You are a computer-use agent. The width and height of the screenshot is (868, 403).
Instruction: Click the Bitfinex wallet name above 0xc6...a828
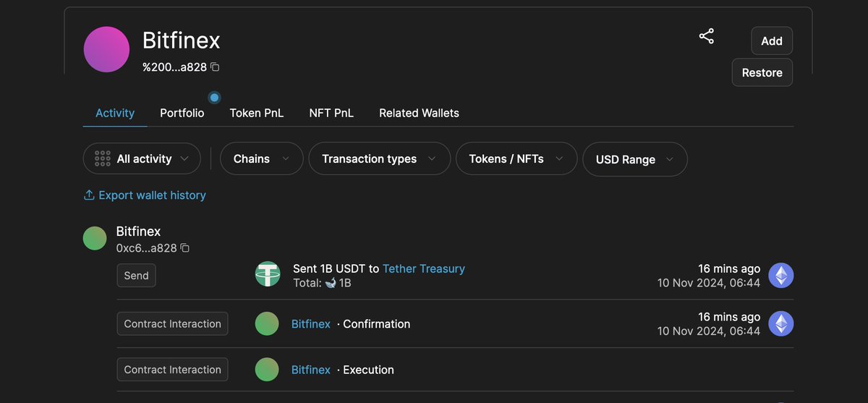[138, 232]
